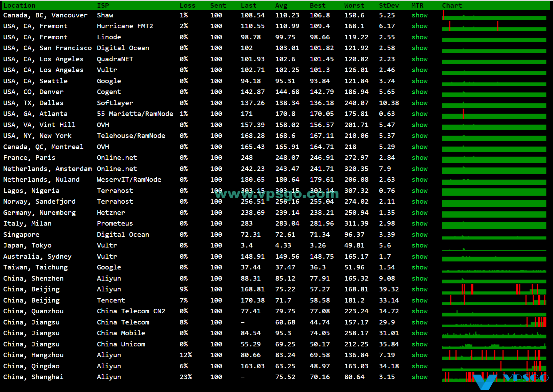Click the Location column header
The height and width of the screenshot is (392, 553).
pos(20,6)
